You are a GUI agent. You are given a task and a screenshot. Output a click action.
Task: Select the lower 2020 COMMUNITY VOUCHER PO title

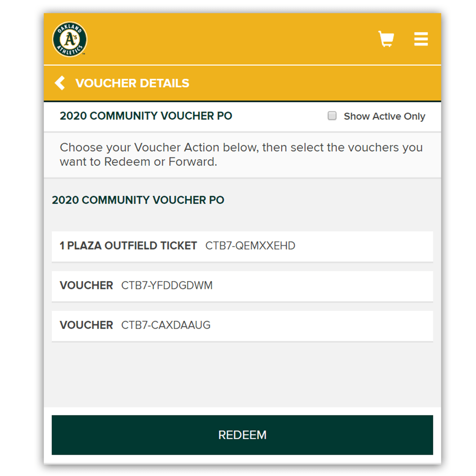138,200
